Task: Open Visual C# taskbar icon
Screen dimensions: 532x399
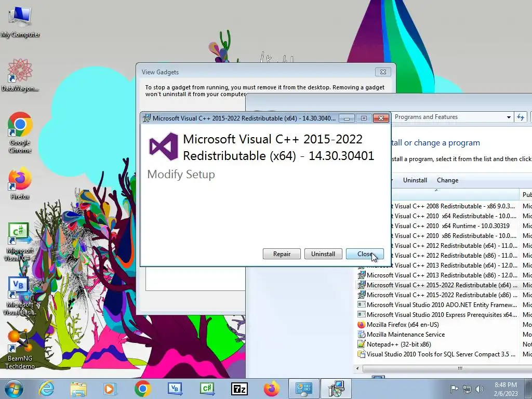Action: pos(207,389)
